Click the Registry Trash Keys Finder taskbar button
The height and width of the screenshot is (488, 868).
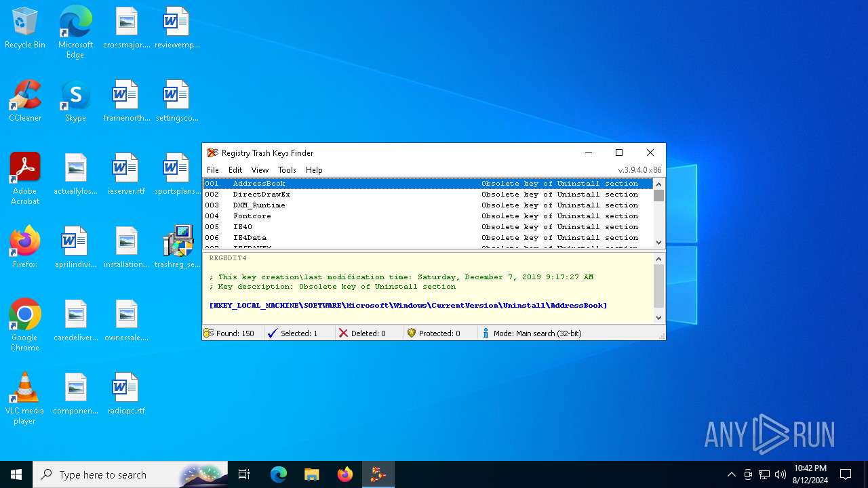pyautogui.click(x=378, y=474)
